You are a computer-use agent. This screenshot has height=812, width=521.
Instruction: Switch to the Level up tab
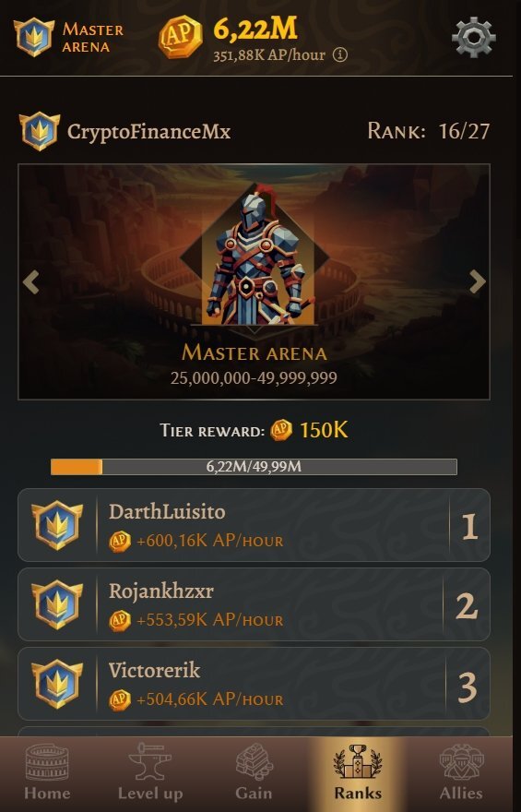150,772
